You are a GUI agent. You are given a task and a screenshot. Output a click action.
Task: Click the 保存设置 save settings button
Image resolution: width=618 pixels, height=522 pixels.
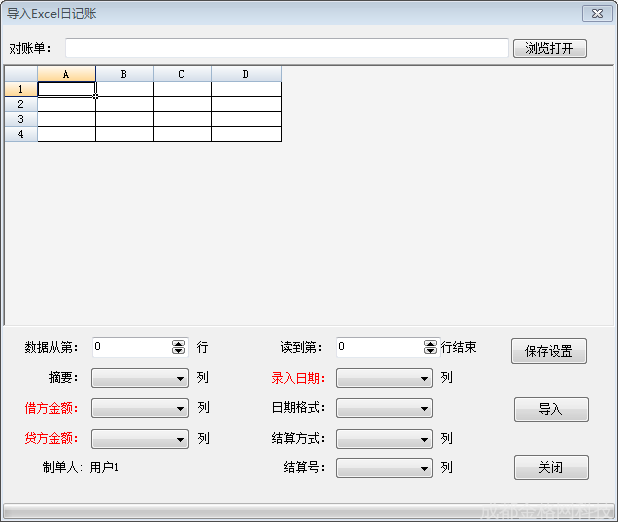[549, 351]
